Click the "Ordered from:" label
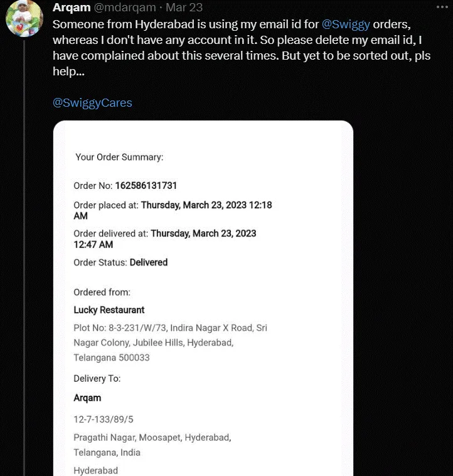The image size is (453, 476). (102, 293)
